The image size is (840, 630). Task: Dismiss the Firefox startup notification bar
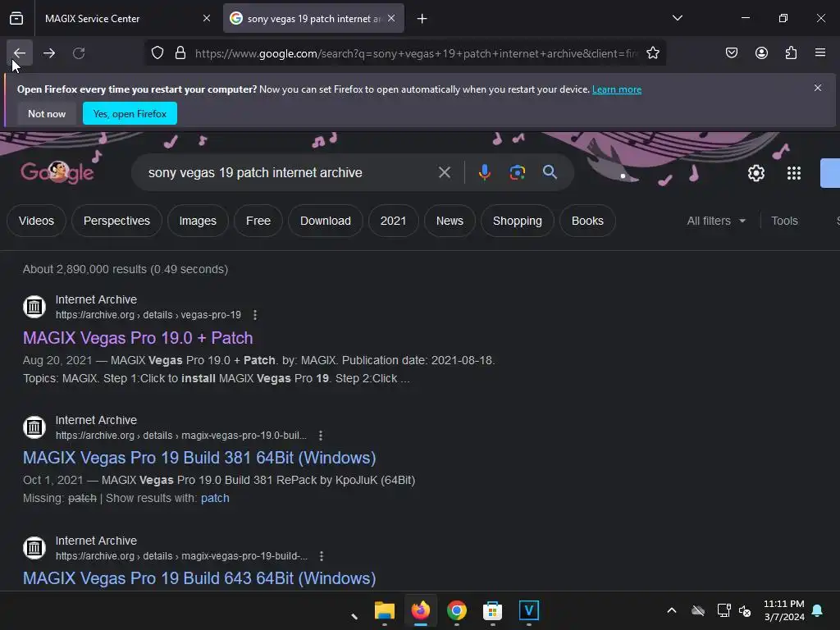pos(818,88)
